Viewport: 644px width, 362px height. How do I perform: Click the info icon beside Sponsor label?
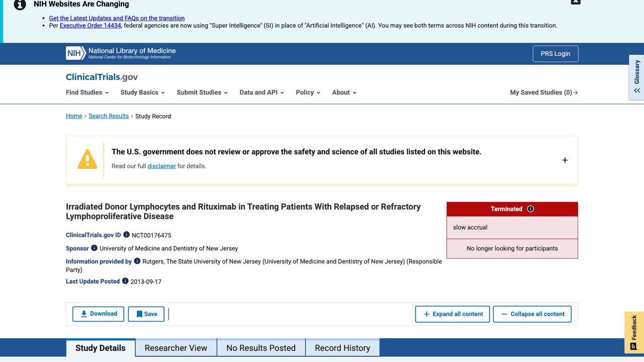pos(94,248)
